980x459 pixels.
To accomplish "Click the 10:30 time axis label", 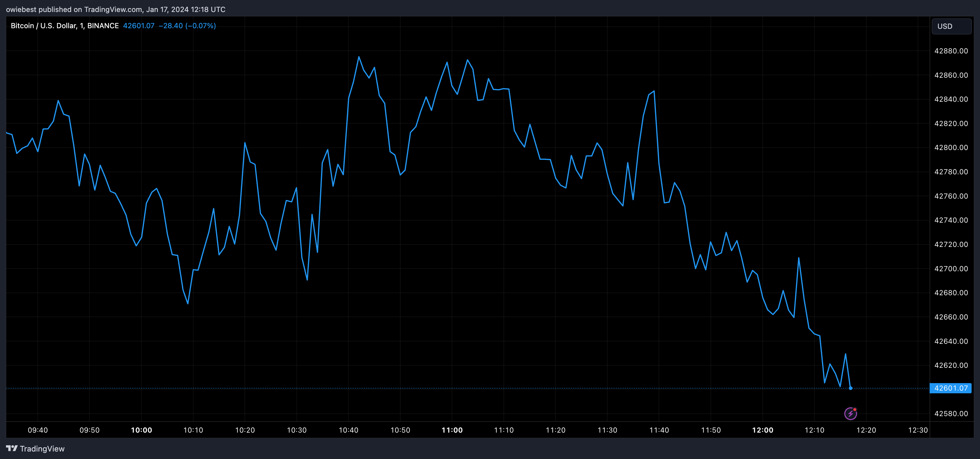I will click(297, 430).
